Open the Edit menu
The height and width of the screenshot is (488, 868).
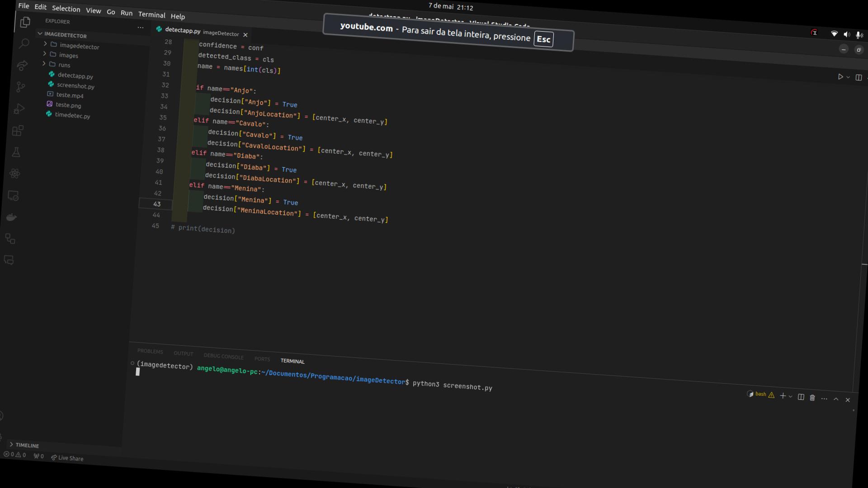(41, 7)
